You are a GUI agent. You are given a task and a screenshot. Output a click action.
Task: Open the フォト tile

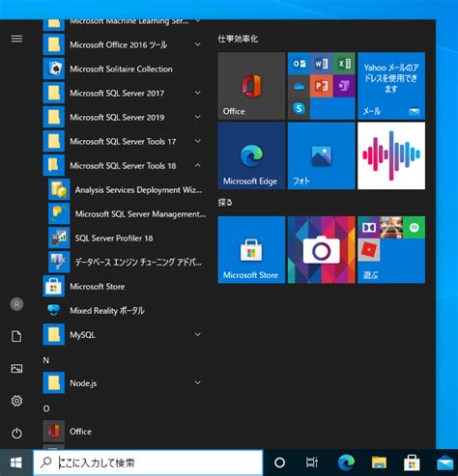click(322, 155)
